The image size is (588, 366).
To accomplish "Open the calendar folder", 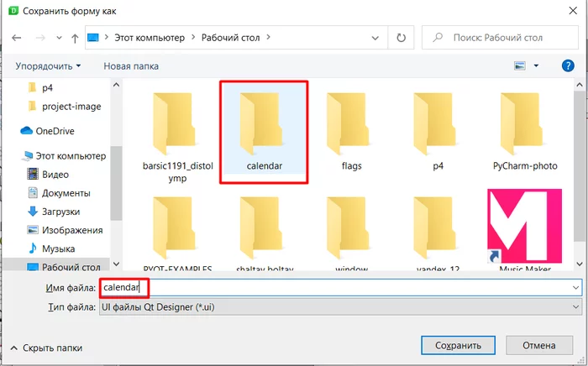I will tap(264, 132).
